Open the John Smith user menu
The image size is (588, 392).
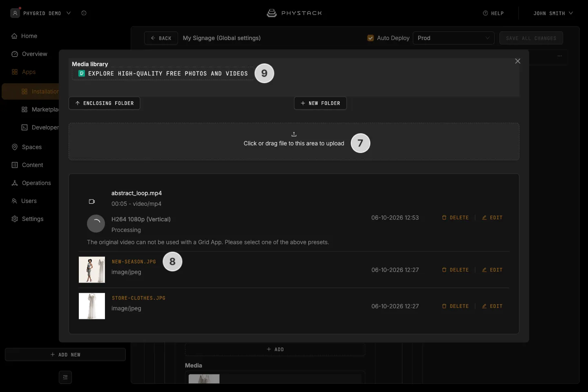(x=553, y=13)
